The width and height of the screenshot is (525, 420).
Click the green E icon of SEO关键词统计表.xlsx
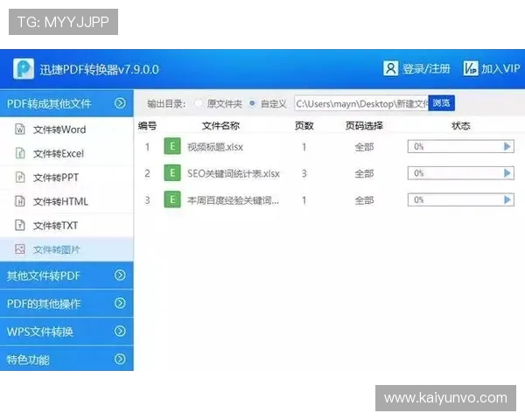(172, 173)
